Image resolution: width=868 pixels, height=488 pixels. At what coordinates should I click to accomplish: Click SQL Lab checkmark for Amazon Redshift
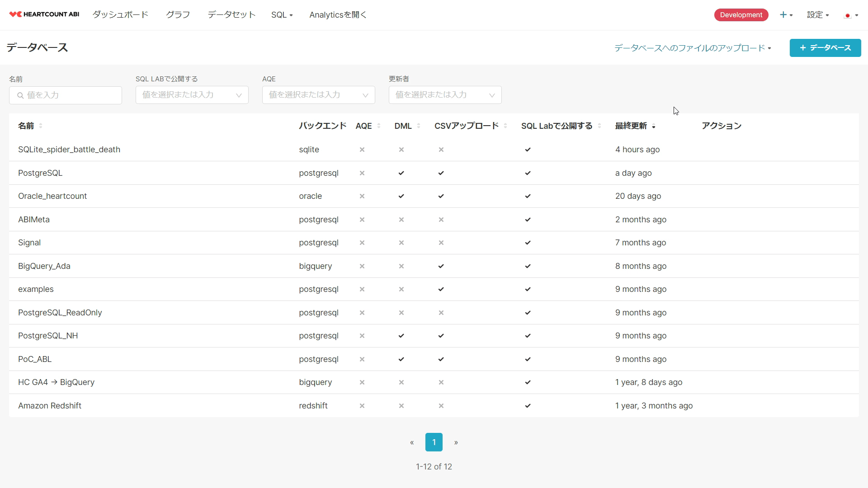click(x=528, y=406)
